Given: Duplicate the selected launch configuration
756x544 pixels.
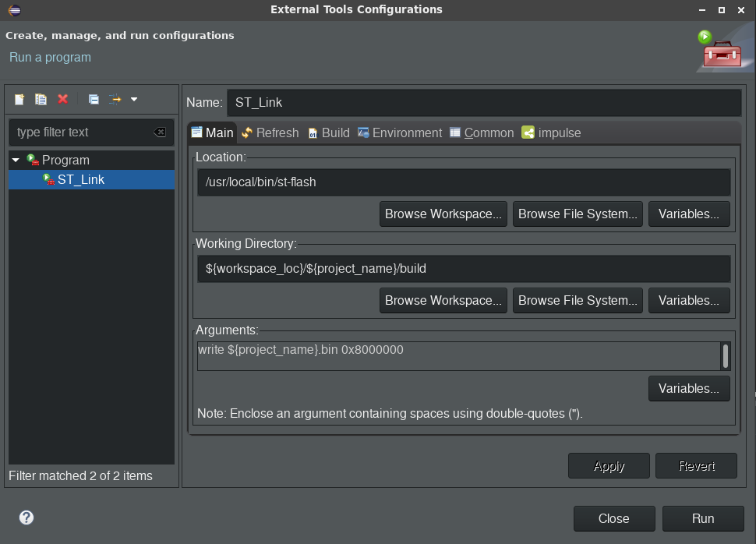Looking at the screenshot, I should click(x=41, y=99).
